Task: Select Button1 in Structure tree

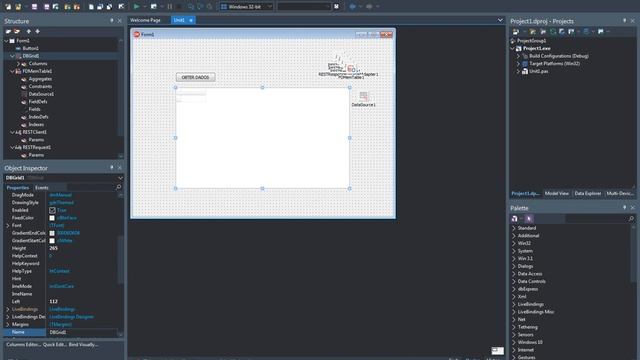Action: [31, 48]
